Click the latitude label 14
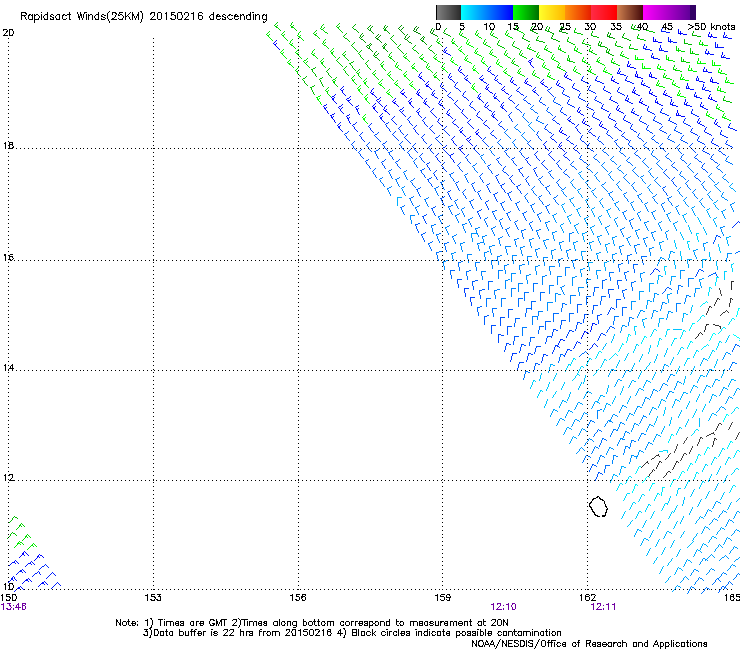 pyautogui.click(x=8, y=367)
